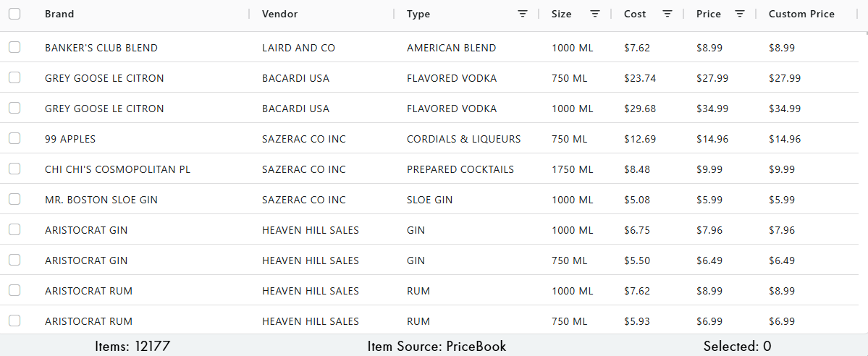868x356 pixels.
Task: Sort by the Brand column header
Action: [x=59, y=14]
